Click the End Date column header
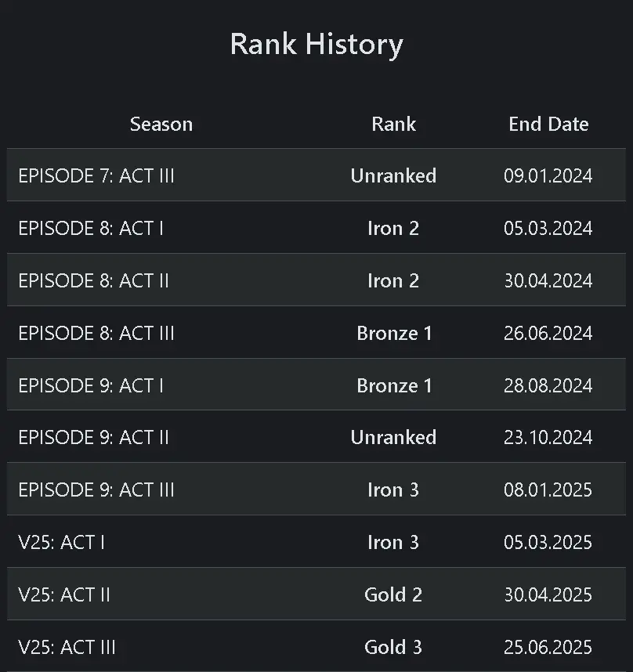Viewport: 633px width, 672px height. click(548, 124)
